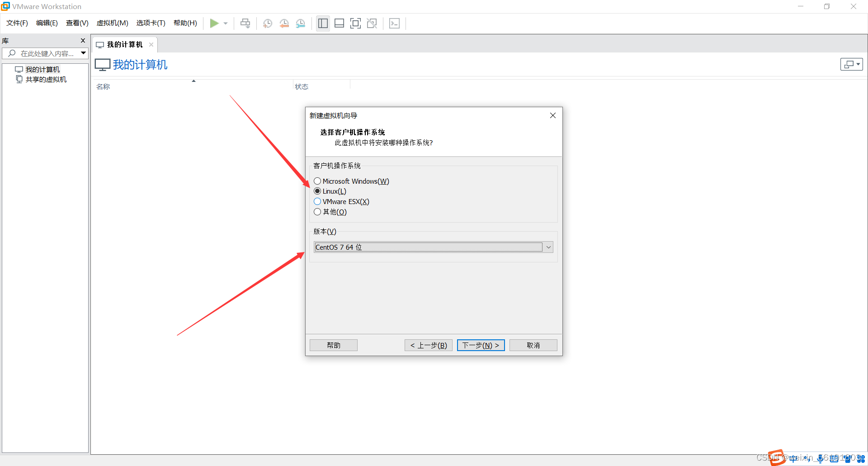Close the 我的计算机 tab
Viewport: 868px width, 466px height.
coord(151,44)
